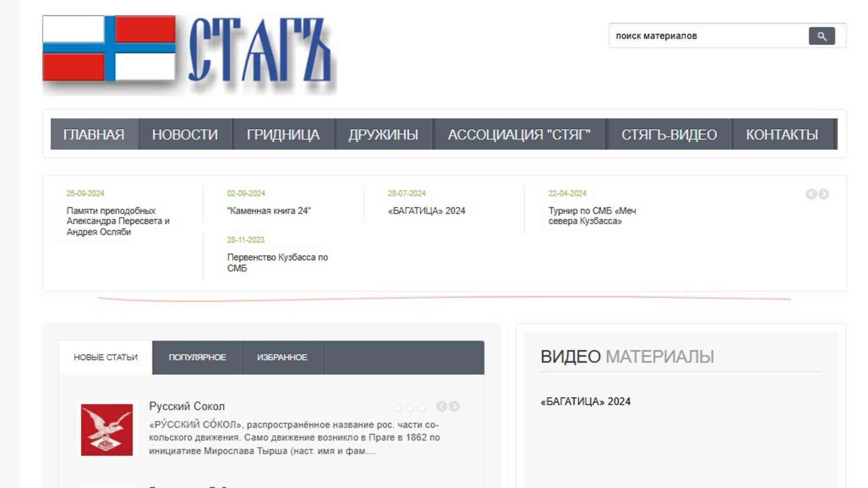Switch to the ПОПУЛЯРНОЕ tab
The image size is (868, 488).
tap(197, 358)
